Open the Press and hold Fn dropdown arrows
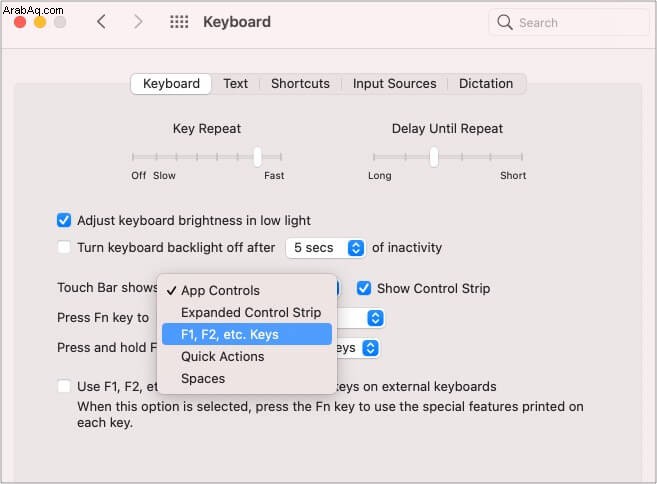 tap(370, 348)
